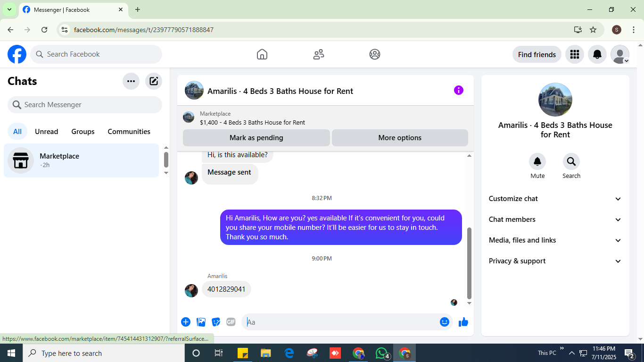Viewport: 644px width, 362px height.
Task: Open the $1,400 Marketplace listing link
Action: [252, 122]
